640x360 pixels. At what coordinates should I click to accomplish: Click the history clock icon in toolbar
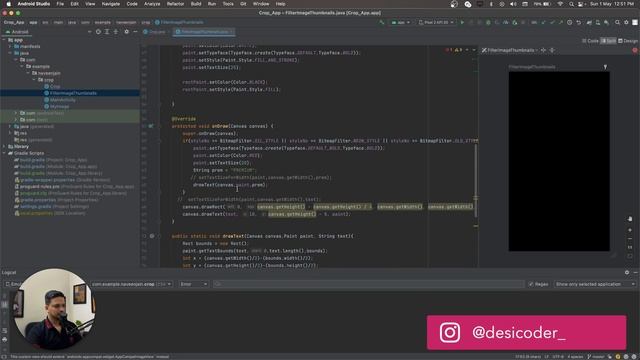click(570, 22)
